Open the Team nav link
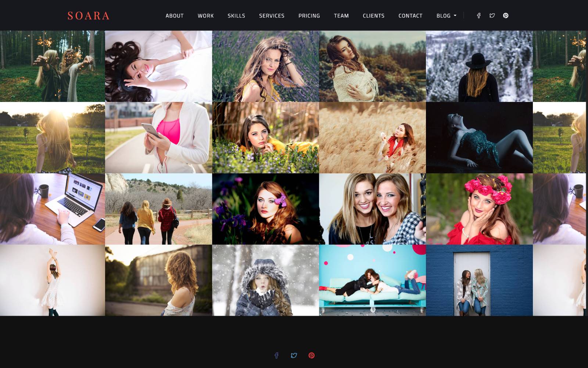 [x=341, y=16]
